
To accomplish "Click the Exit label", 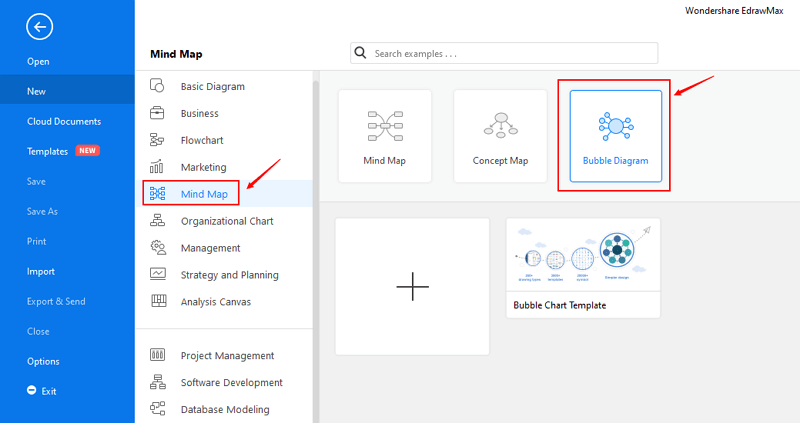I will click(49, 391).
